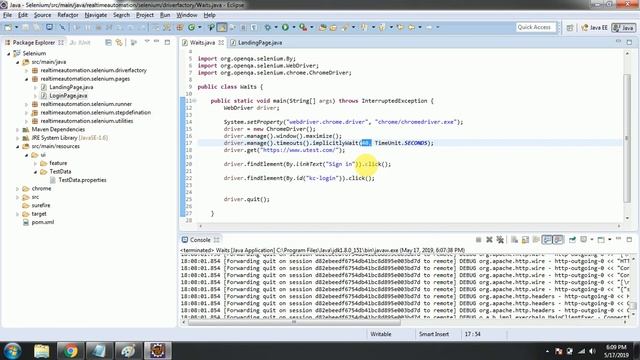Screen dimensions: 640x360
Task: Select TestData.properties file
Action: [82, 180]
